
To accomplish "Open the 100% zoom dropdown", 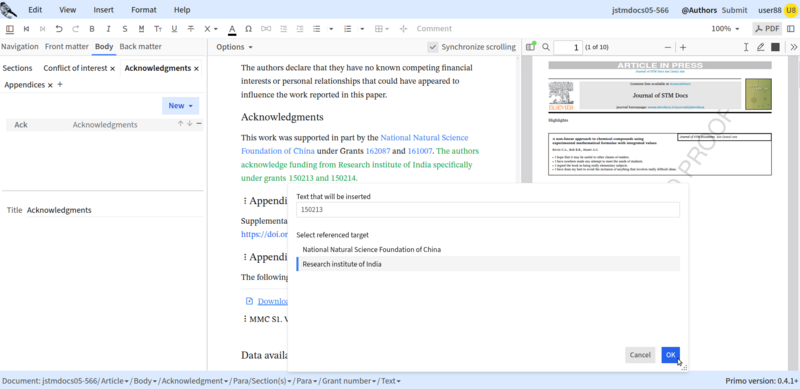I will [x=725, y=29].
